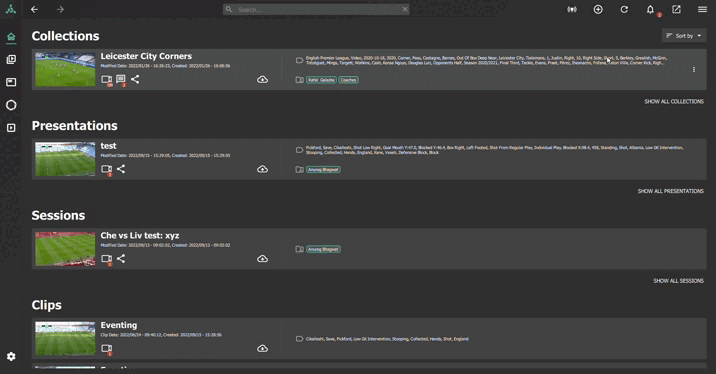Open the live broadcast icon
The height and width of the screenshot is (374, 716).
point(572,9)
